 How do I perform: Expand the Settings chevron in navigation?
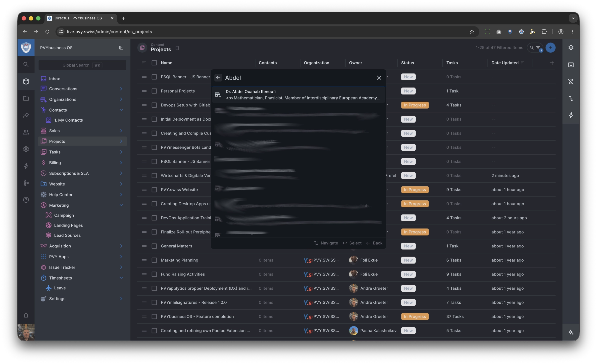click(121, 299)
